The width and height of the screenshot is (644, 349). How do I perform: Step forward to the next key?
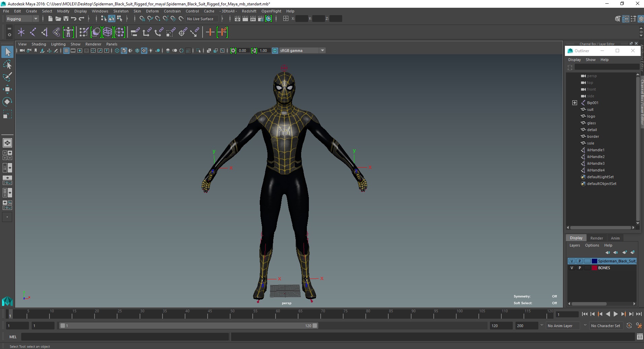(x=623, y=314)
